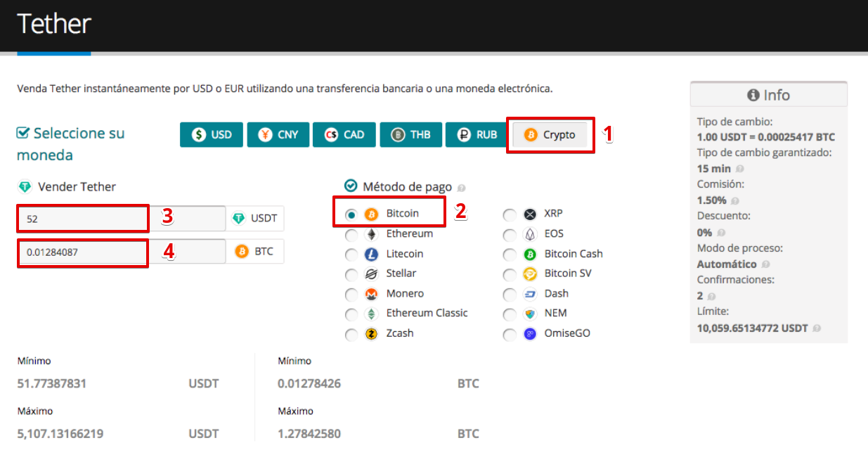
Task: Click the blue Dash coin icon
Action: tap(530, 294)
